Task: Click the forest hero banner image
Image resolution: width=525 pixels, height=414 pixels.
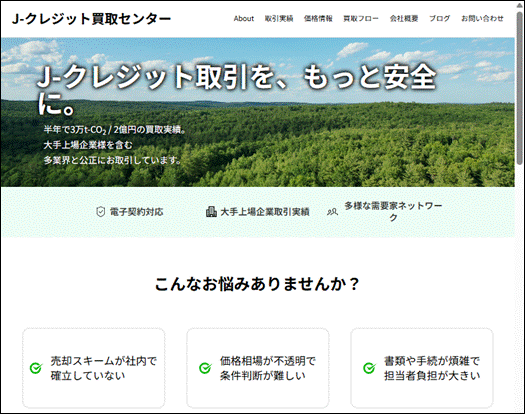Action: [257, 112]
